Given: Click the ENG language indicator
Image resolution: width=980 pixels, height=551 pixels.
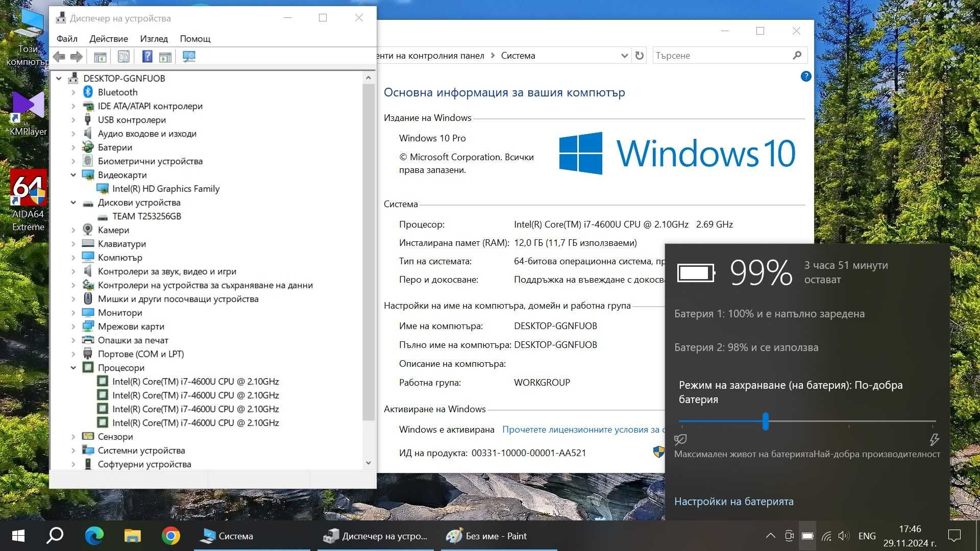Looking at the screenshot, I should point(867,536).
